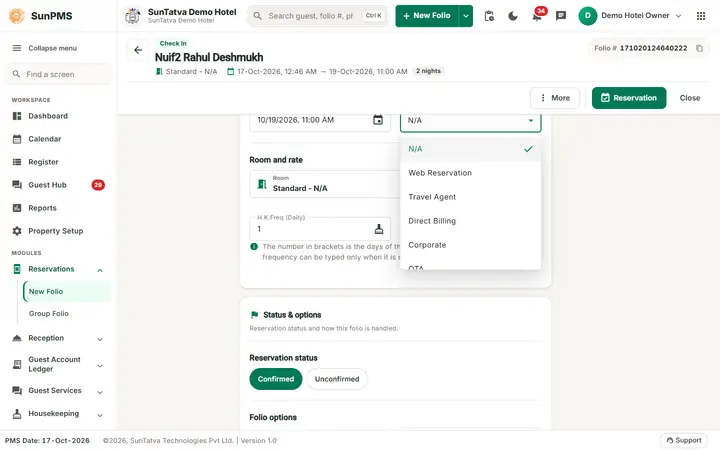
Task: Click the Guest Hub 29 badge
Action: pyautogui.click(x=98, y=185)
